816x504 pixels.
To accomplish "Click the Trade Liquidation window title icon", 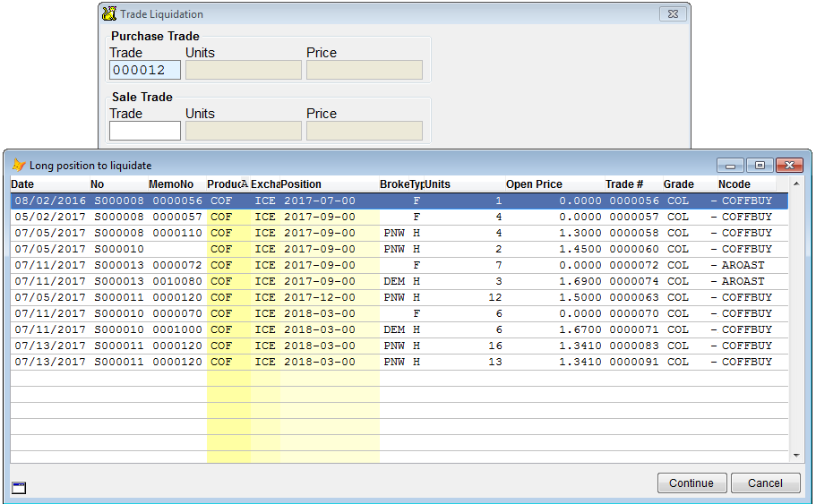I will pos(109,13).
